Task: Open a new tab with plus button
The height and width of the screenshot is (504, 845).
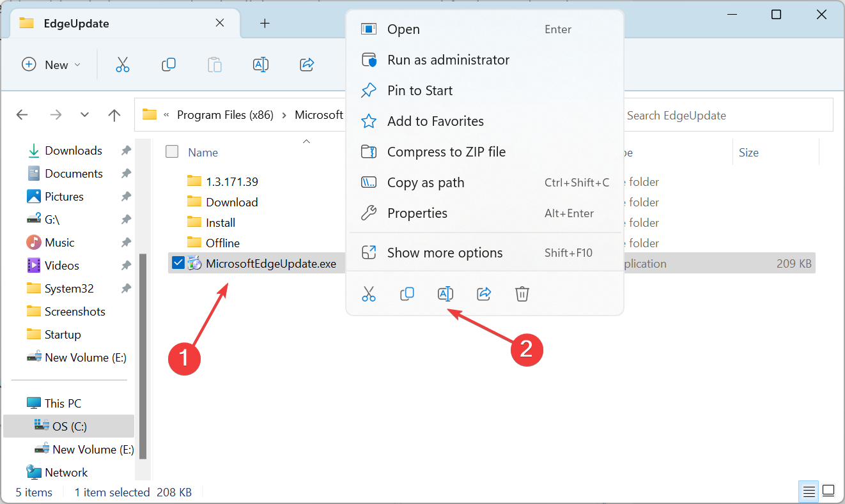Action: point(265,24)
